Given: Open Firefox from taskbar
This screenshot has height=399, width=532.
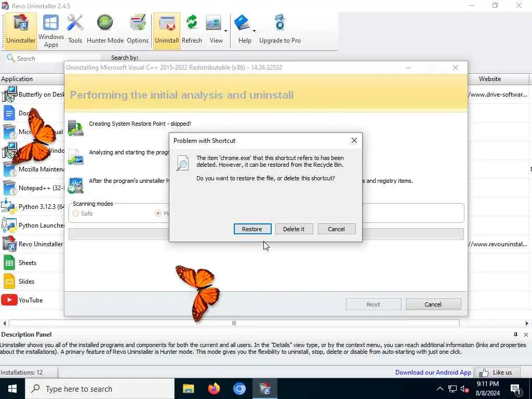Looking at the screenshot, I should [x=214, y=389].
